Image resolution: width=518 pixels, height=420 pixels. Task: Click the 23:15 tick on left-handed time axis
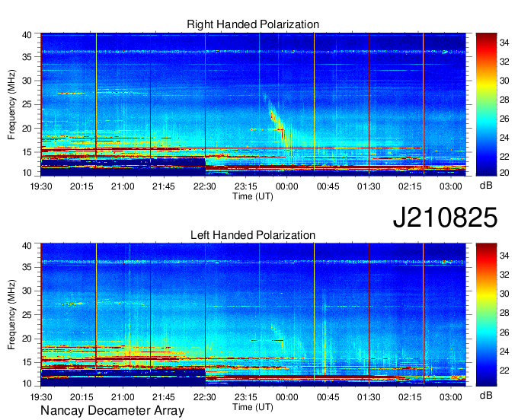click(x=246, y=397)
